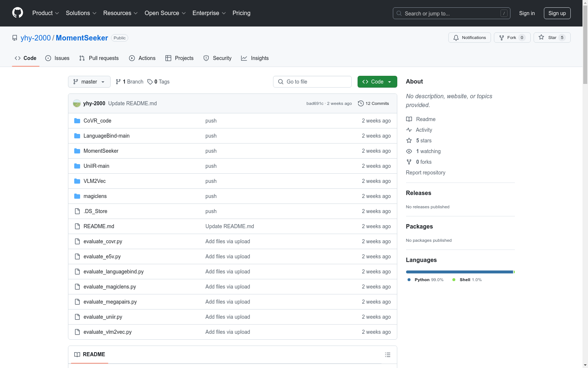The width and height of the screenshot is (588, 368).
Task: Click the README outline list icon
Action: pos(387,355)
